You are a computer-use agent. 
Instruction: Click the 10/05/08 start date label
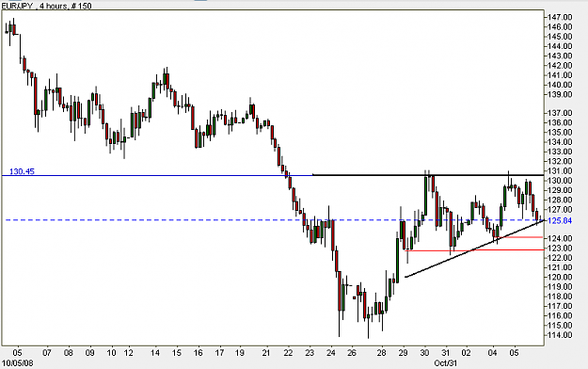pyautogui.click(x=17, y=363)
